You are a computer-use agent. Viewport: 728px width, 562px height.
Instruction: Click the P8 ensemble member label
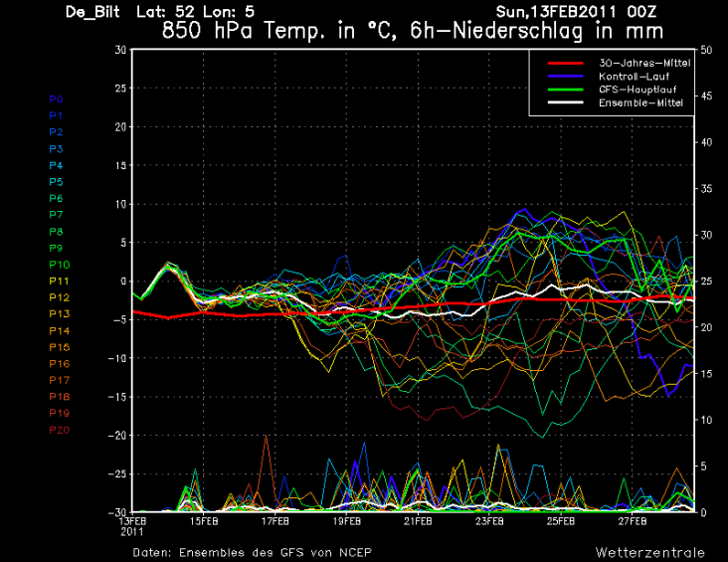[56, 232]
